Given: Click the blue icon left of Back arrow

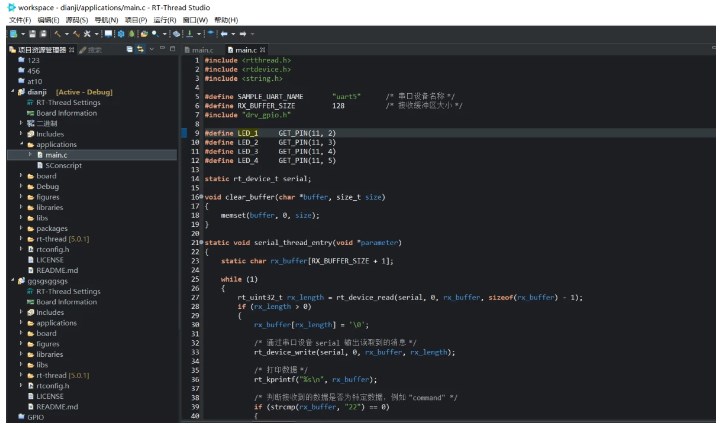Looking at the screenshot, I should click(211, 33).
